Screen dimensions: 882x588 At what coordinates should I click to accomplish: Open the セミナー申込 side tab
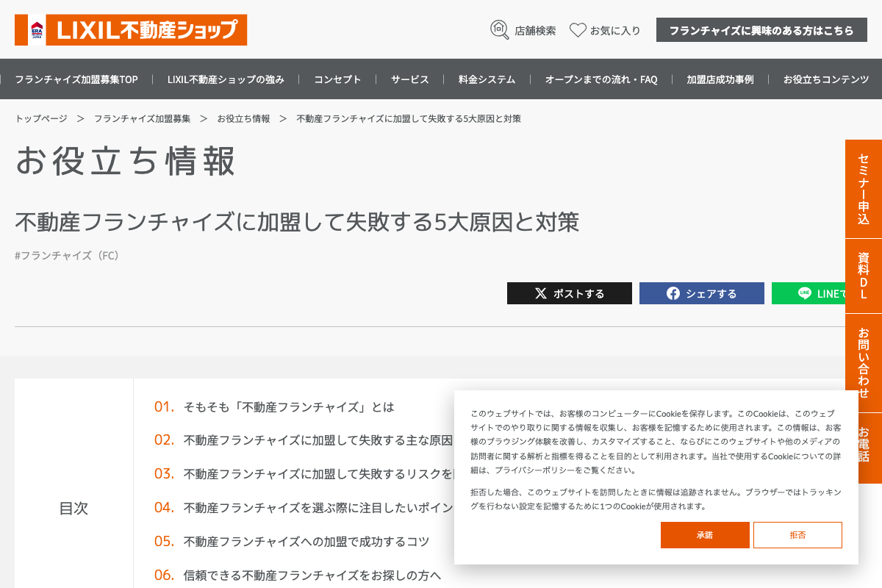coord(864,189)
